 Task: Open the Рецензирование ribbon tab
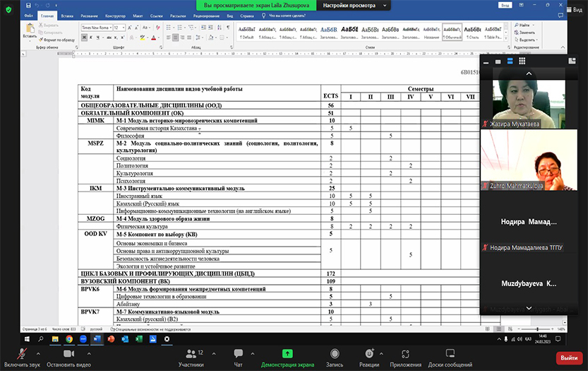pos(205,15)
